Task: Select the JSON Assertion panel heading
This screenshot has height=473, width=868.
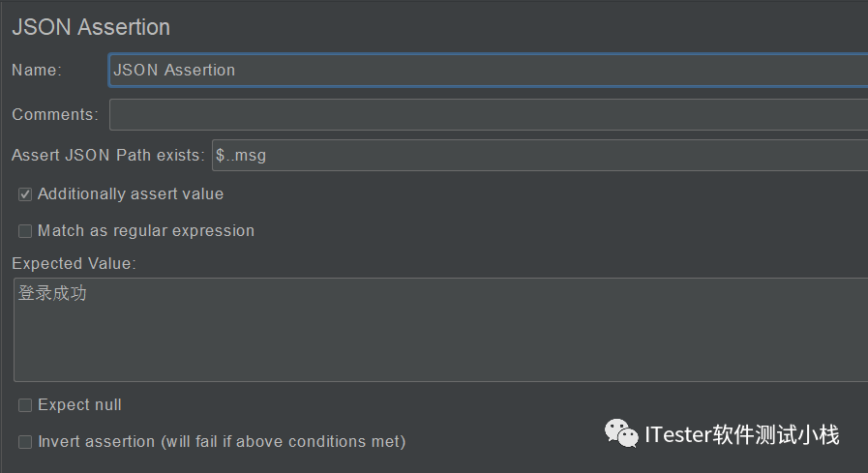Action: click(91, 27)
